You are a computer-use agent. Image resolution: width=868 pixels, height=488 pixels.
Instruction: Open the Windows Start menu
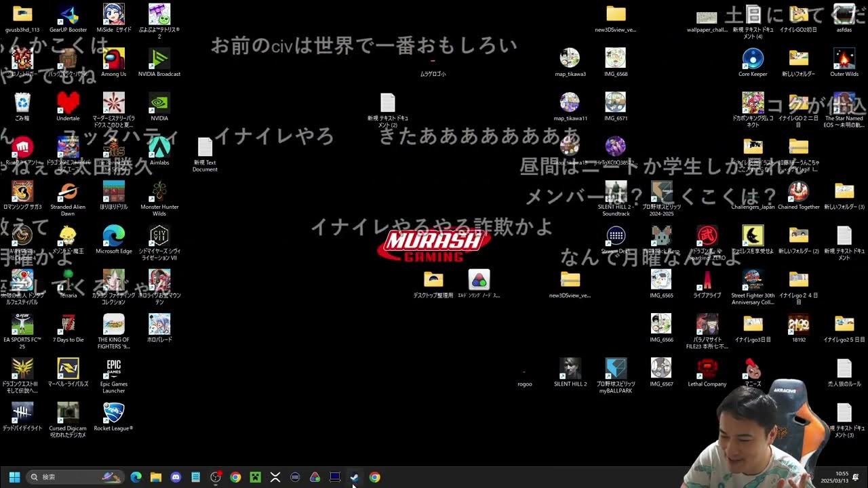[x=14, y=477]
